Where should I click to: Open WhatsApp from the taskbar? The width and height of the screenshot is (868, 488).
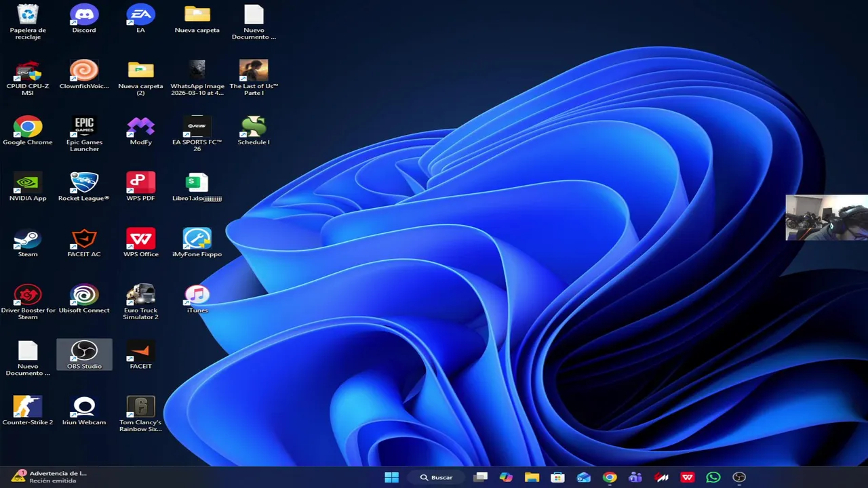click(713, 477)
